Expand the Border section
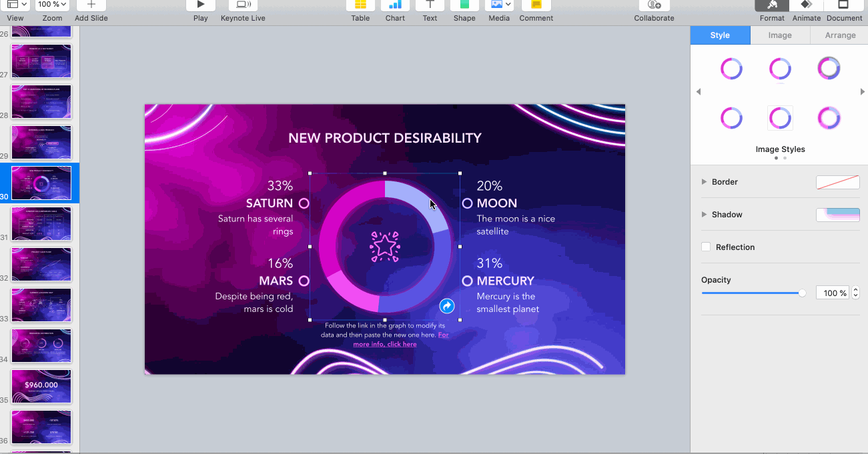 point(704,182)
